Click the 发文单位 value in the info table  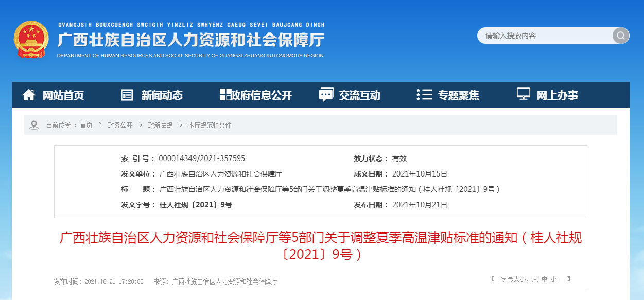tap(220, 174)
